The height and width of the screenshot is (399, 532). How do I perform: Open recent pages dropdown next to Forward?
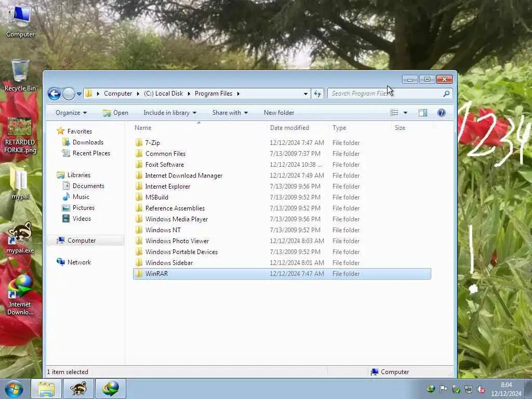coord(79,94)
